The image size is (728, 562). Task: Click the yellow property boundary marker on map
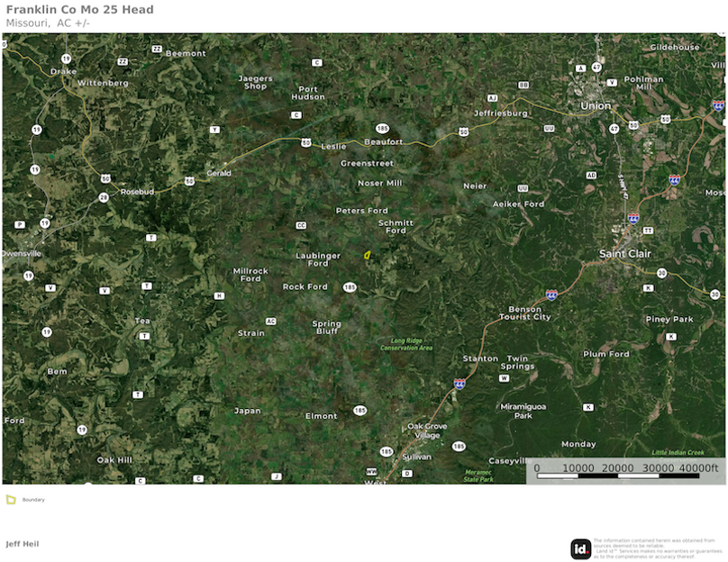pos(368,255)
